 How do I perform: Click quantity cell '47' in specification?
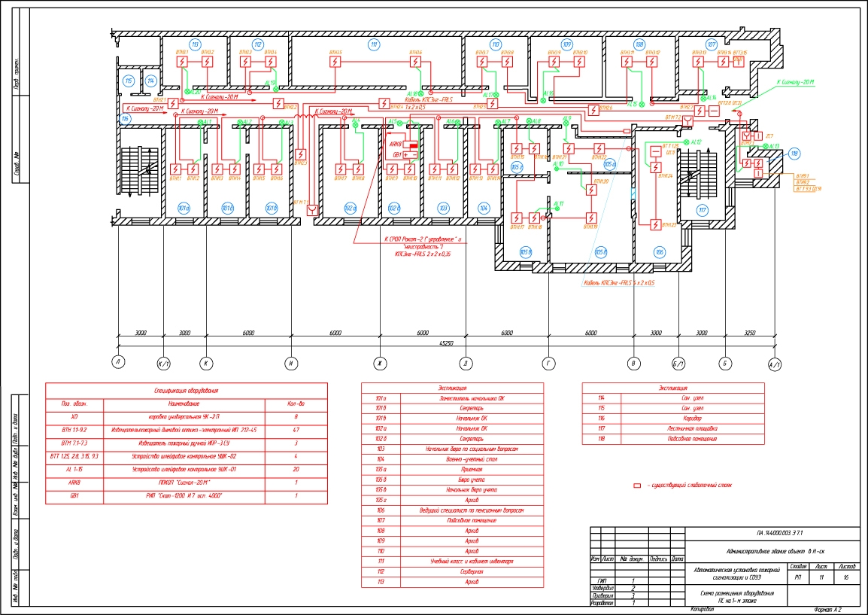tap(296, 430)
